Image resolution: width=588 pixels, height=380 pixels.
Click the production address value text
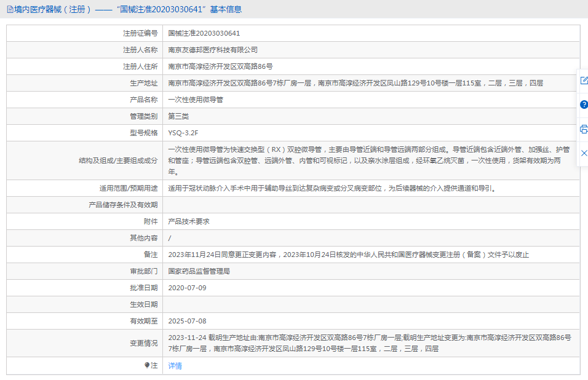point(356,83)
